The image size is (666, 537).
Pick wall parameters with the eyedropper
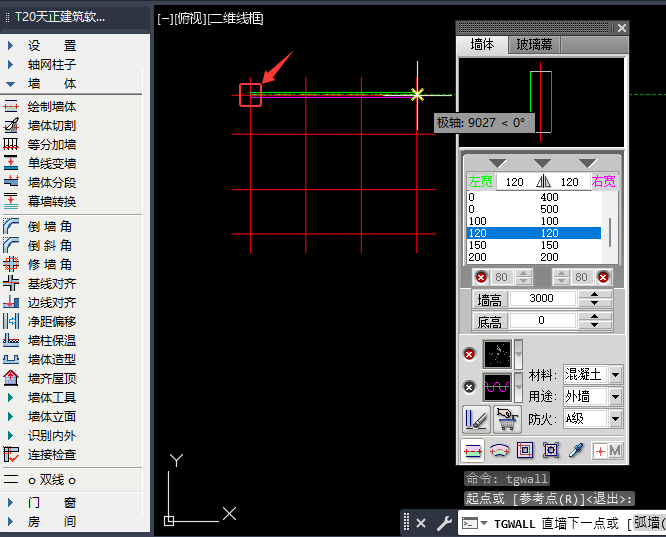point(576,450)
